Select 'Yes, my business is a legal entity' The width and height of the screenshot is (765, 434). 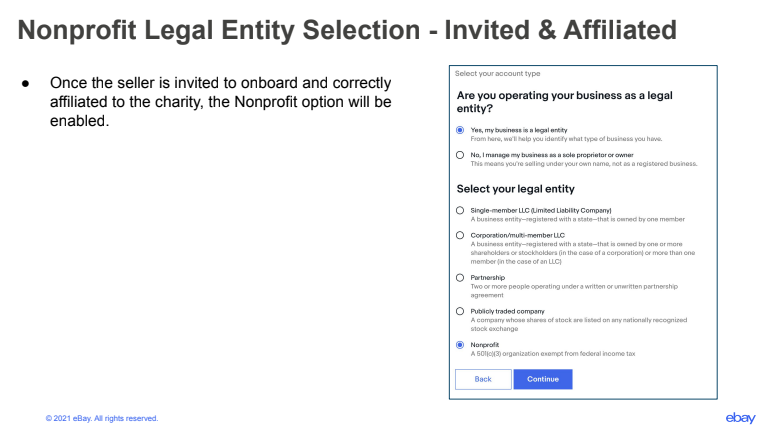point(460,130)
